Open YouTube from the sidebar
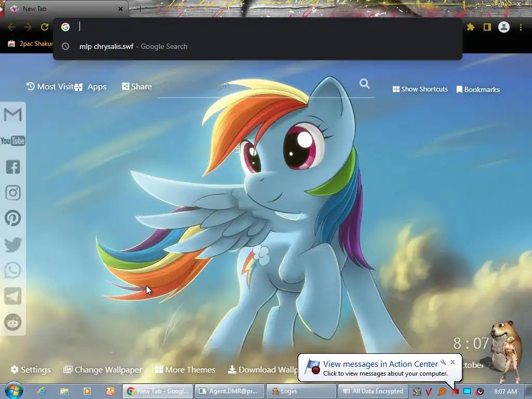 (13, 141)
